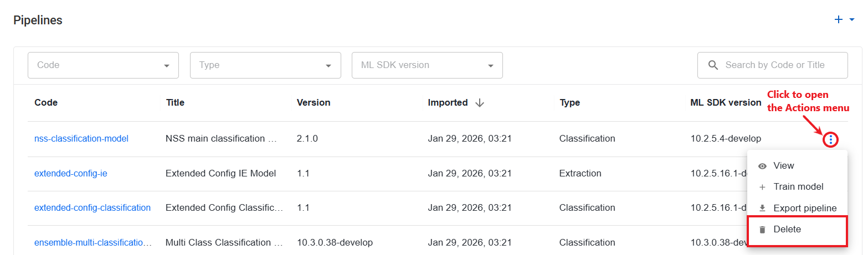Open actions menu for nss-classification-model

coord(830,140)
